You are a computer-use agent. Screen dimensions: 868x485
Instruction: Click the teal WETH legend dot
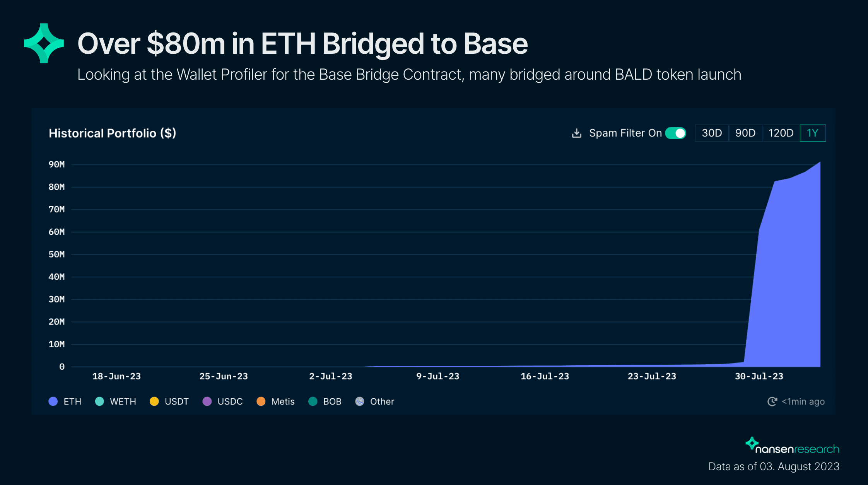coord(100,401)
